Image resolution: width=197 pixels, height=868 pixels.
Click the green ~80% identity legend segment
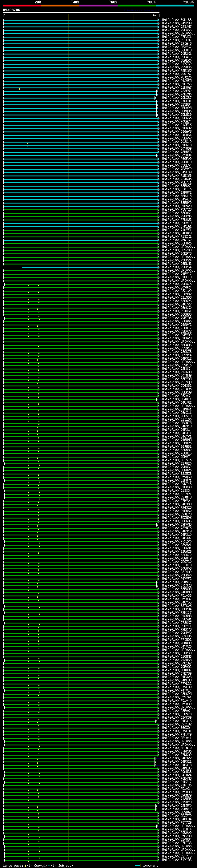tap(137, 6)
